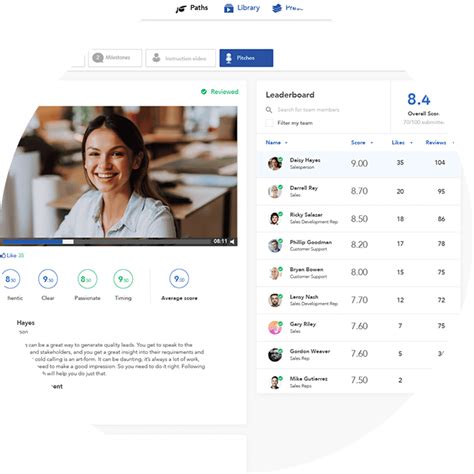Click the 8.4 overall score value
The width and height of the screenshot is (474, 474).
pyautogui.click(x=419, y=99)
